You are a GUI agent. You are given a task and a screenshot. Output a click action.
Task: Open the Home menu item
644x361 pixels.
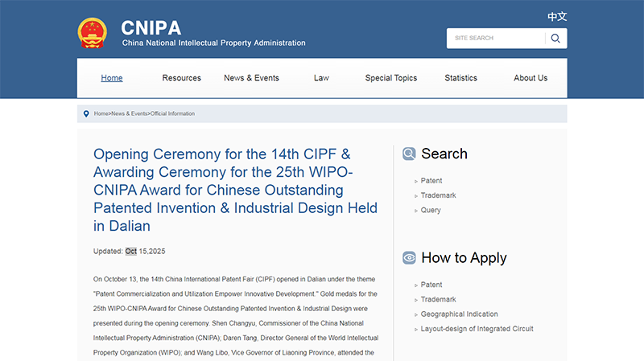pos(112,78)
